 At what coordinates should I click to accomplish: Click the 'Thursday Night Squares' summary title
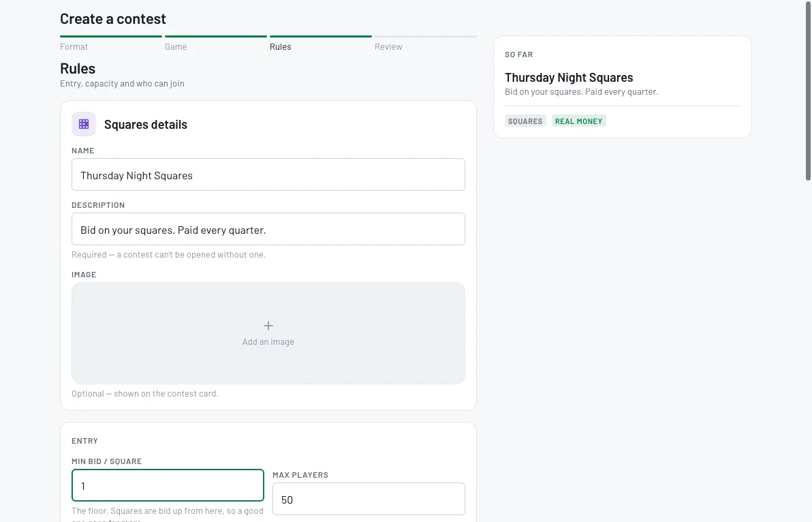point(569,78)
